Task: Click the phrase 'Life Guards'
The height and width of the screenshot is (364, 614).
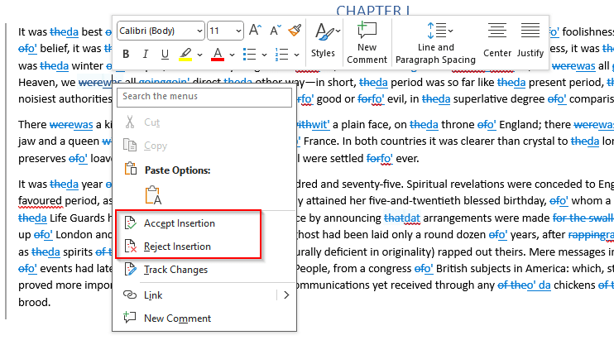Action: pos(78,218)
